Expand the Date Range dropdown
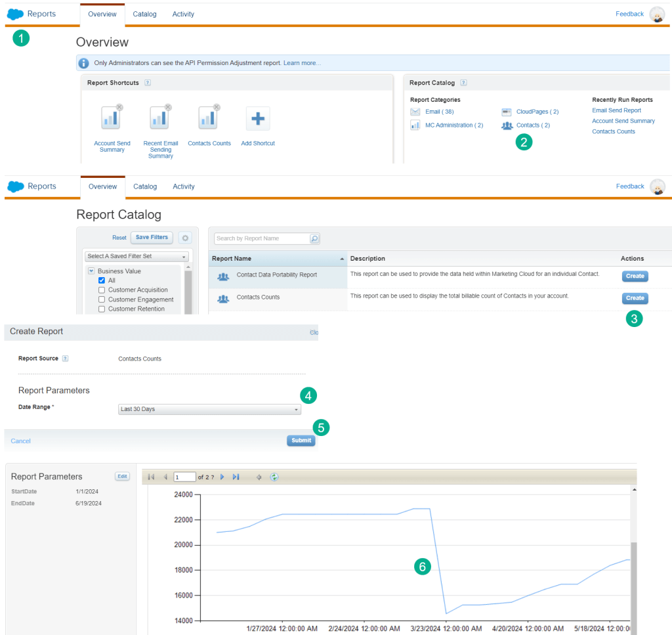 209,409
